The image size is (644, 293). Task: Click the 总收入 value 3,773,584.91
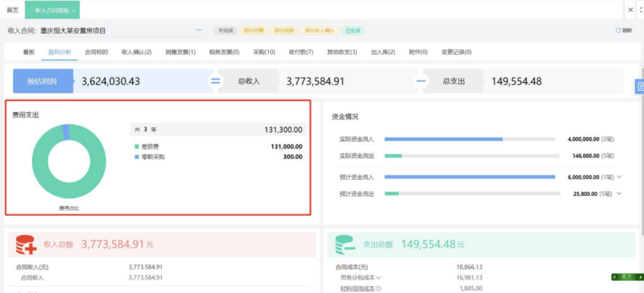click(315, 81)
